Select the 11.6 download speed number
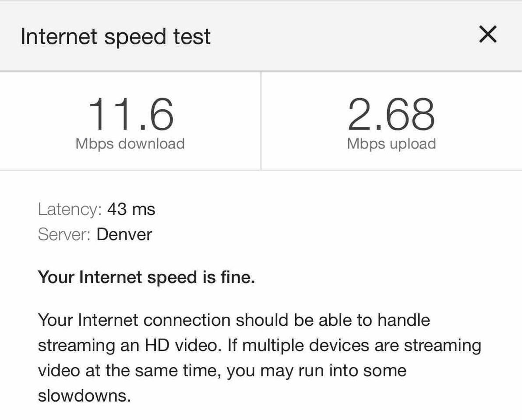522x420 pixels. [130, 115]
